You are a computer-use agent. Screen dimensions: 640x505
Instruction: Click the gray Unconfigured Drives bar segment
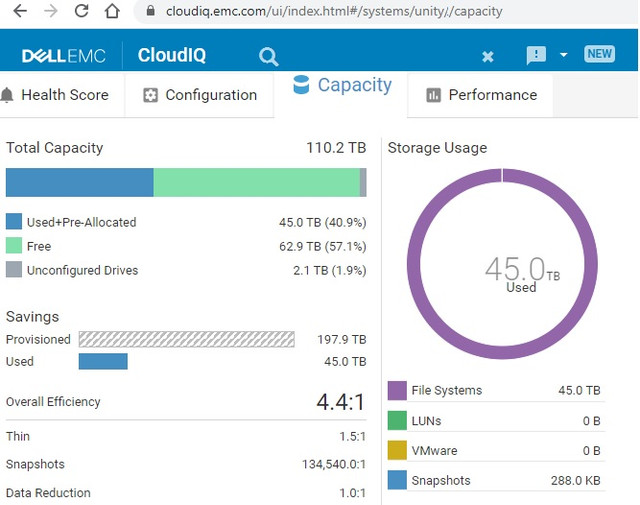[x=363, y=182]
